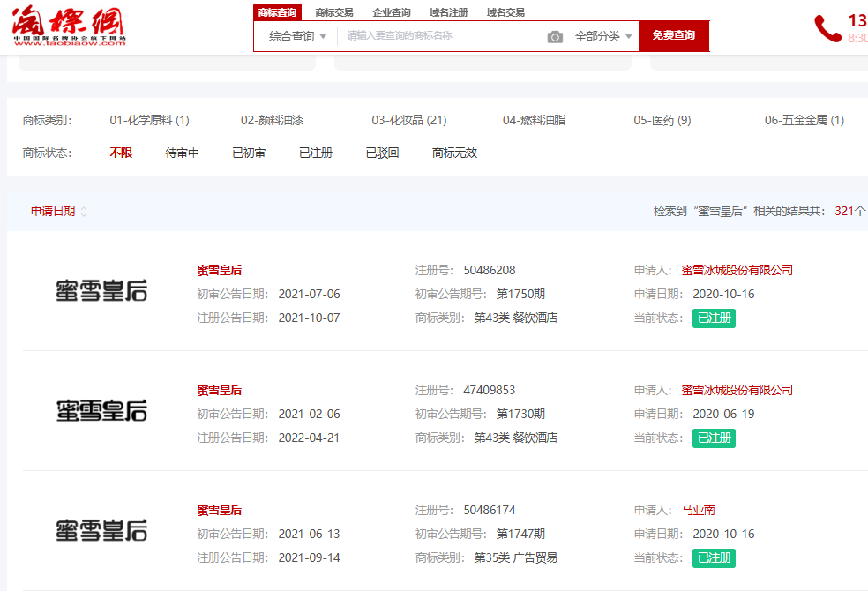Switch to the 商标交易 tab
This screenshot has height=591, width=868.
(x=333, y=12)
